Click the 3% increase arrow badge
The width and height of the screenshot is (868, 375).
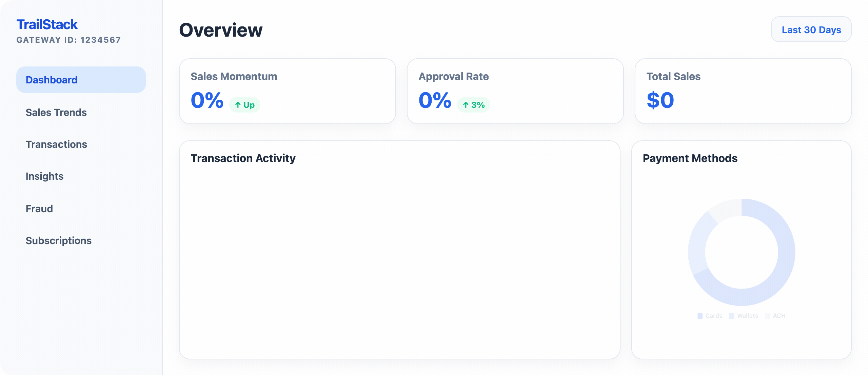473,105
